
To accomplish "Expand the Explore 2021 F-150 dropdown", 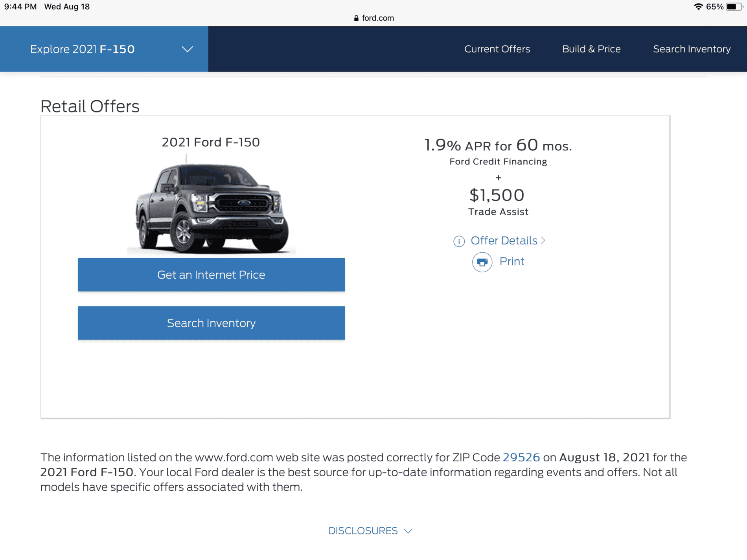I will click(104, 49).
